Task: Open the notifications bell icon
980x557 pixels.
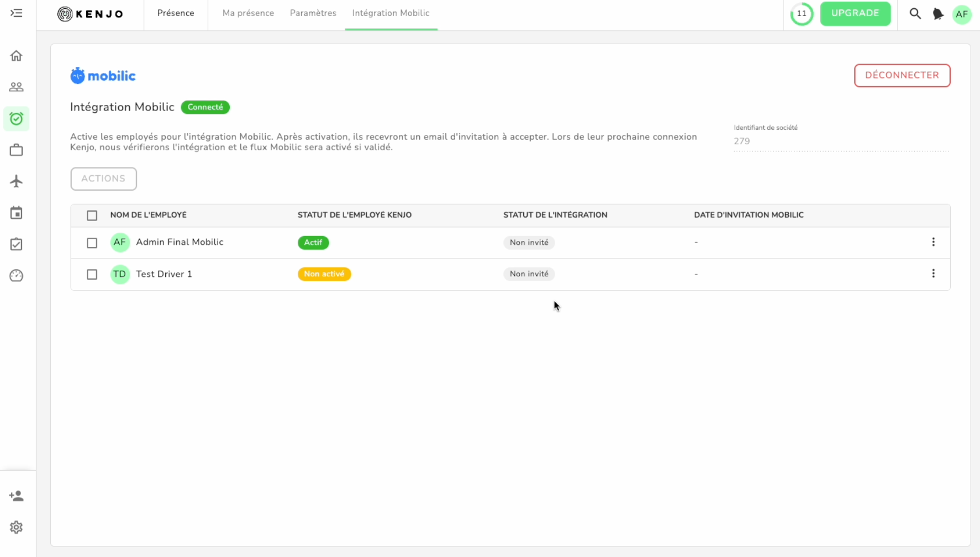Action: click(x=938, y=14)
